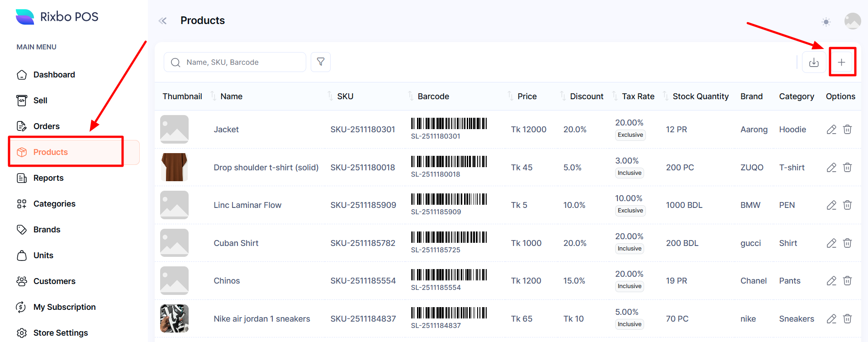
Task: Open My Subscription from sidebar
Action: 64,307
